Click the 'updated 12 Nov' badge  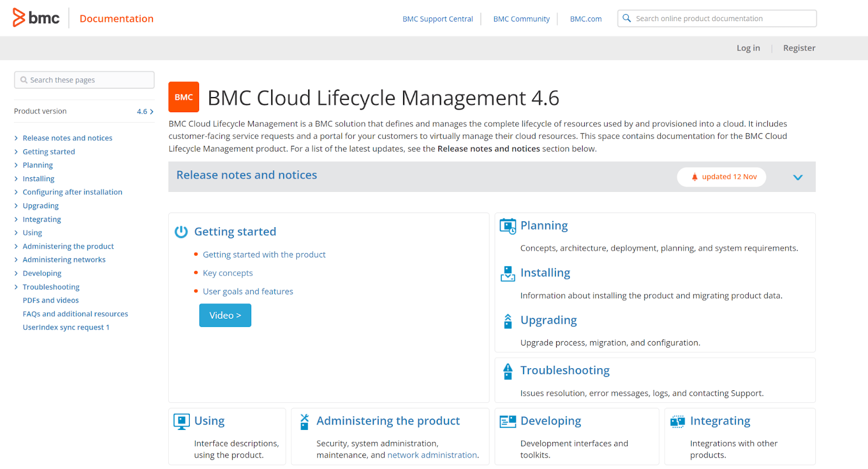pyautogui.click(x=722, y=177)
